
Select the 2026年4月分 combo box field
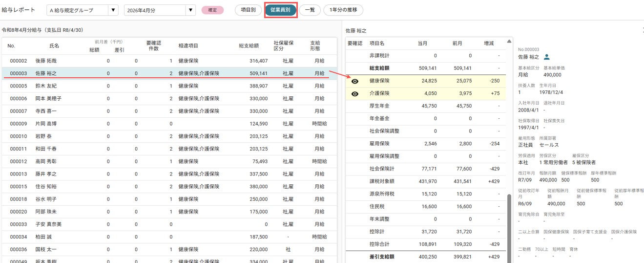point(160,10)
